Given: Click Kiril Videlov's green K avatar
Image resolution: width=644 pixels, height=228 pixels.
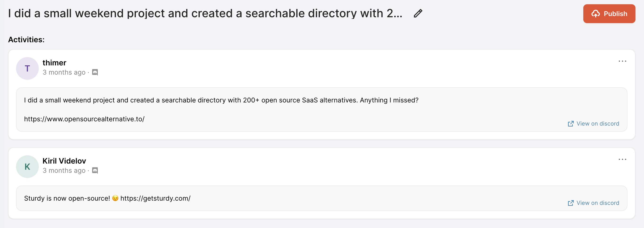Looking at the screenshot, I should coord(27,167).
